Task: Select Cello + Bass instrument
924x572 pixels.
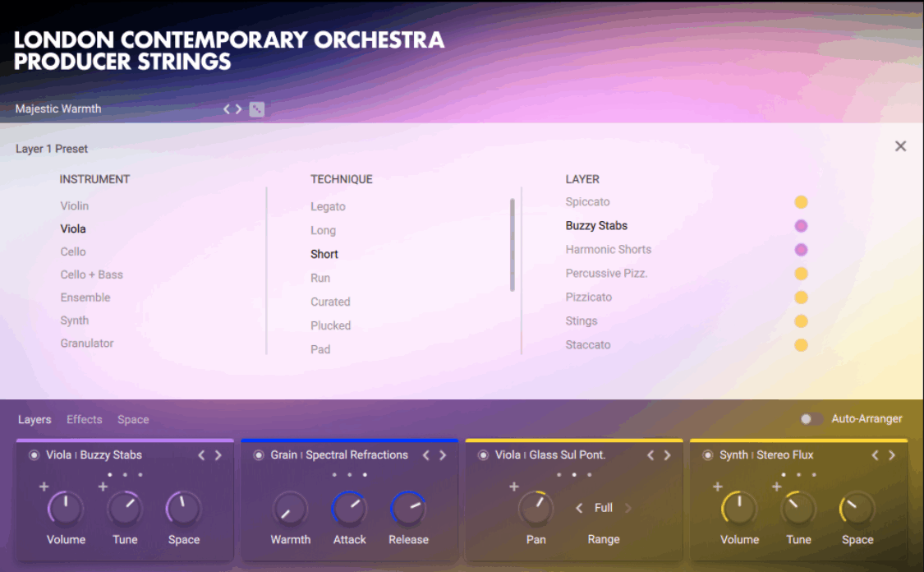Action: coord(91,274)
